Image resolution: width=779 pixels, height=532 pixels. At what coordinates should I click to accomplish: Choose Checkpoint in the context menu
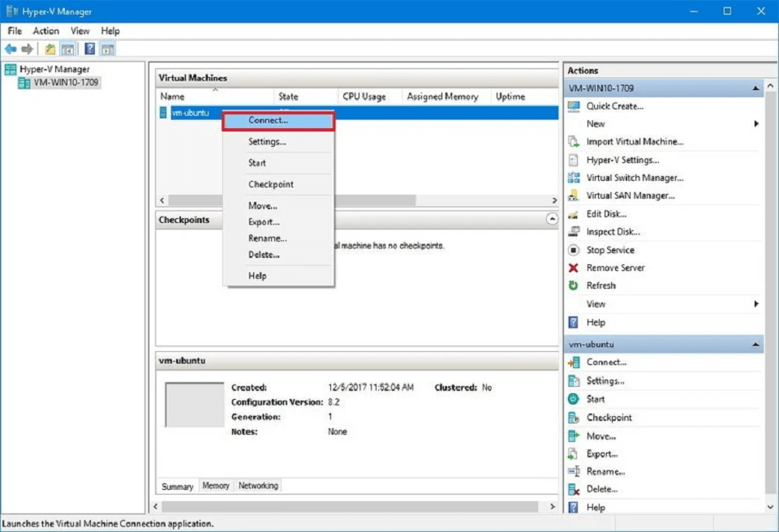[x=278, y=184]
